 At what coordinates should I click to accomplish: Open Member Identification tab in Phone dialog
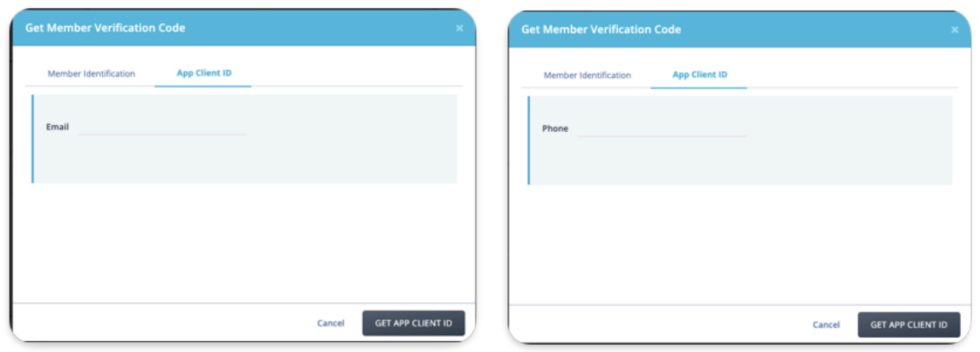[587, 75]
